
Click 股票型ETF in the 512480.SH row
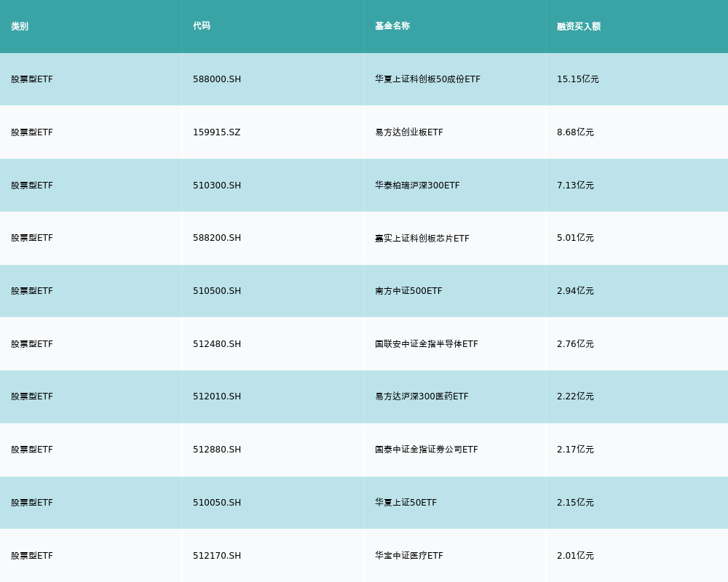(32, 344)
